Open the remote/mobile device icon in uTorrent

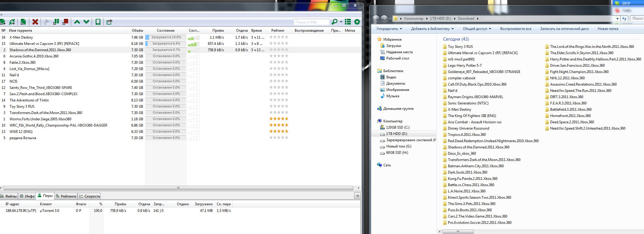pos(98,22)
